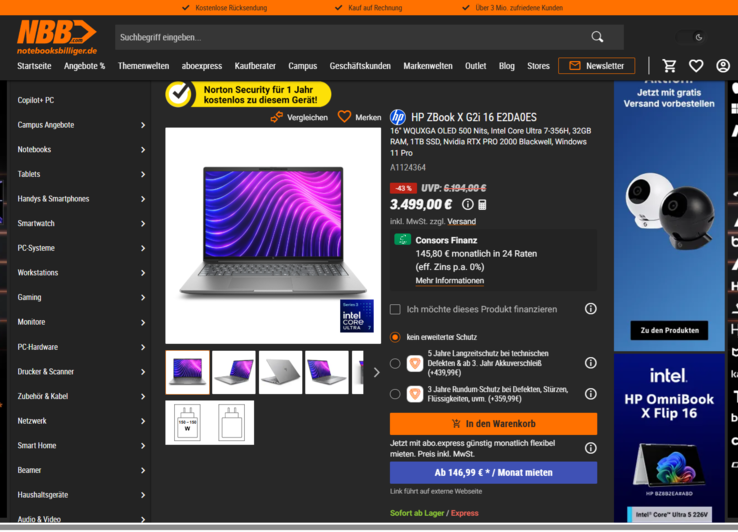Screen dimensions: 738x532
Task: Click the 150 W power adapter icon
Action: (187, 422)
